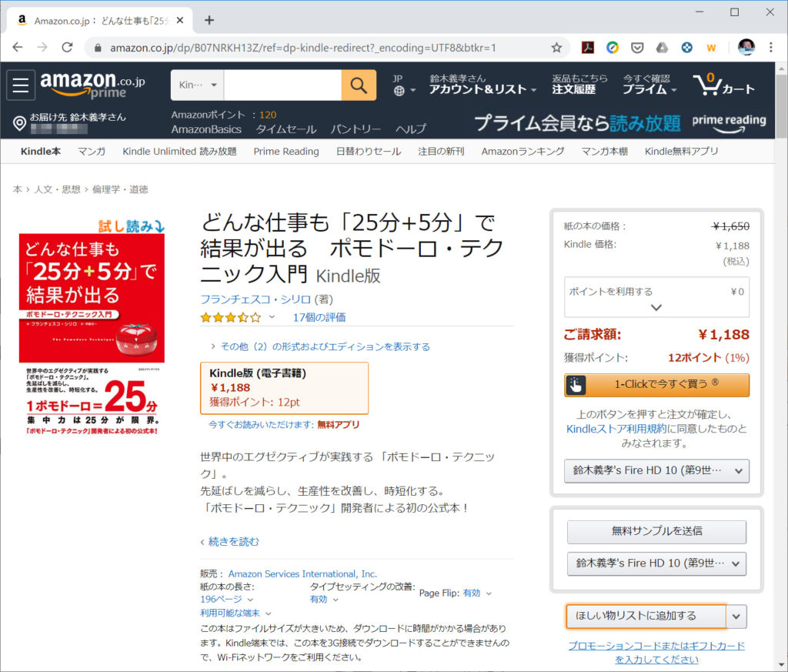Open the Kindle本 nav tab
788x672 pixels.
pyautogui.click(x=41, y=152)
